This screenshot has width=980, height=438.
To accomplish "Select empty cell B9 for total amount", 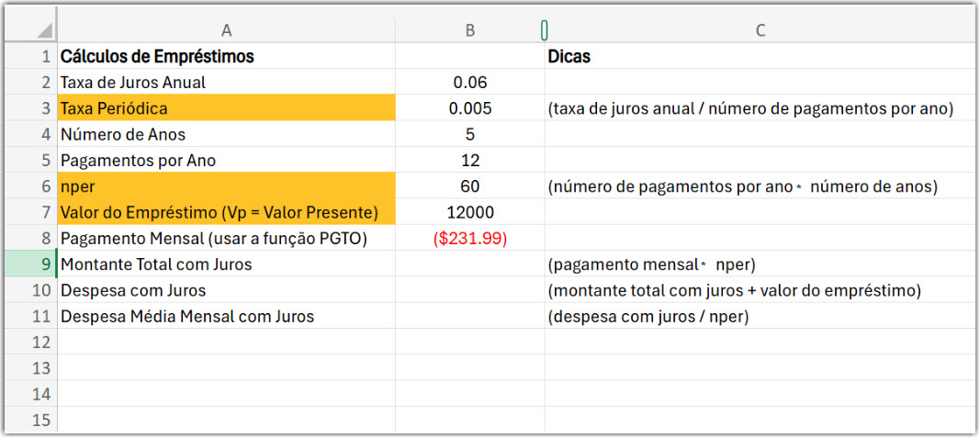I will coord(470,264).
